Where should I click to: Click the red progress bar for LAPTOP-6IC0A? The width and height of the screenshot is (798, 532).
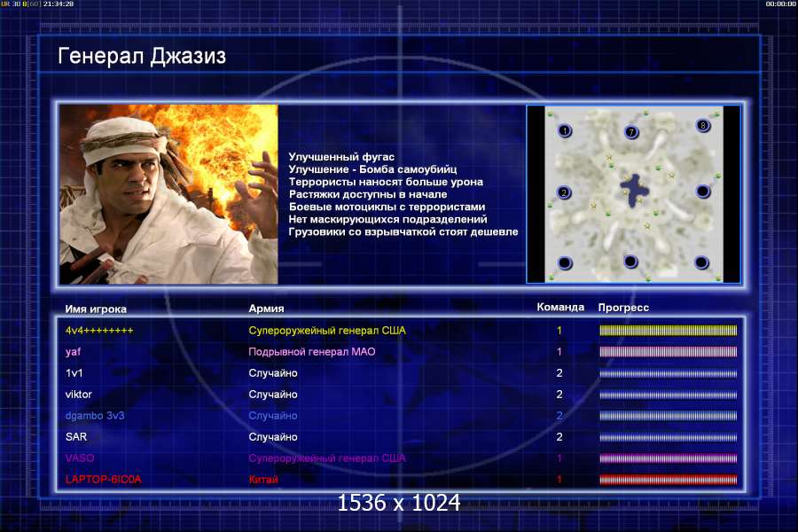point(669,480)
